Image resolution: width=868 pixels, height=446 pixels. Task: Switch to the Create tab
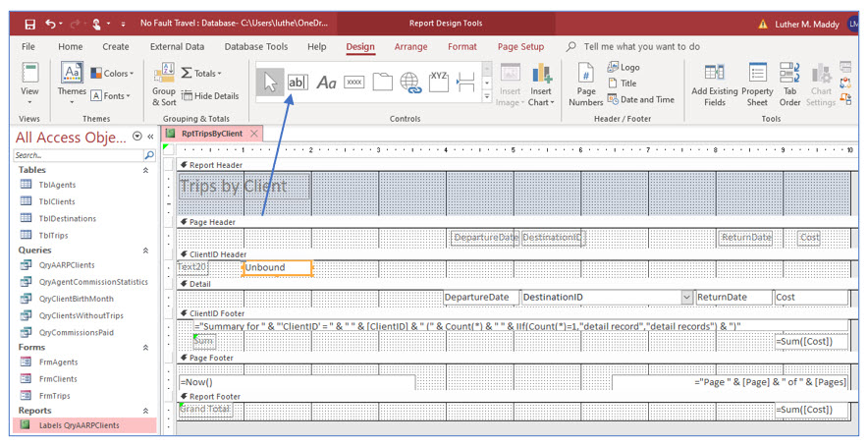(x=116, y=46)
